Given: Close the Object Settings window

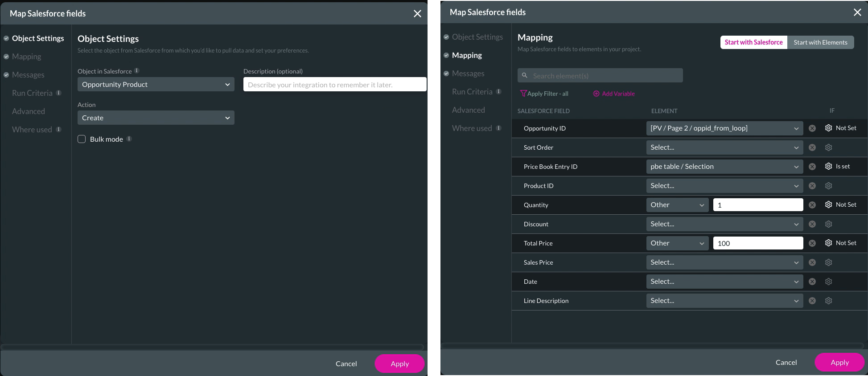Looking at the screenshot, I should (417, 14).
